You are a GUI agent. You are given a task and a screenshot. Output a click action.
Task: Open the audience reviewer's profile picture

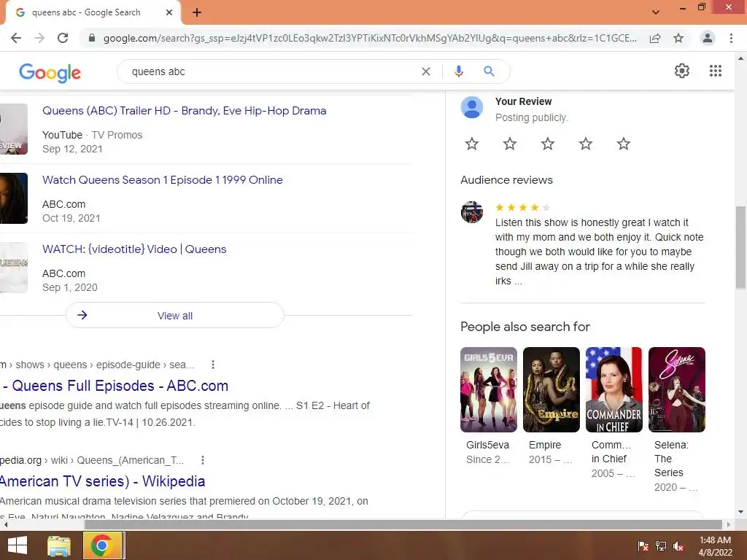pos(472,212)
